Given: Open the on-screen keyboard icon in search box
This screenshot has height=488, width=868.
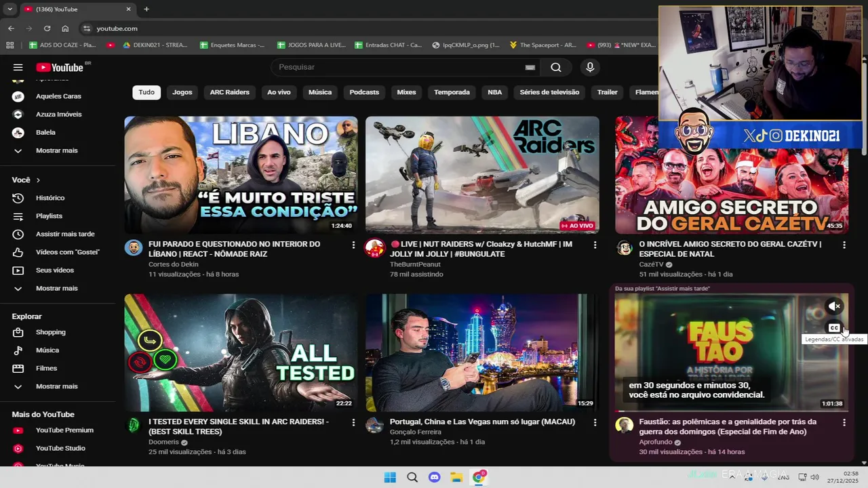Looking at the screenshot, I should pyautogui.click(x=530, y=67).
